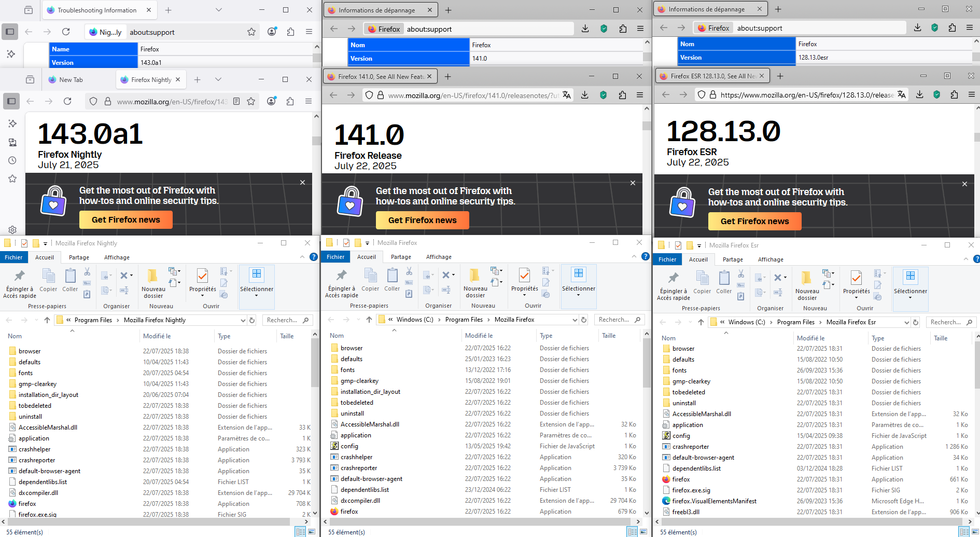The width and height of the screenshot is (980, 537).
Task: Click Get Firefox news on 128.13.0 ESR page
Action: (754, 221)
